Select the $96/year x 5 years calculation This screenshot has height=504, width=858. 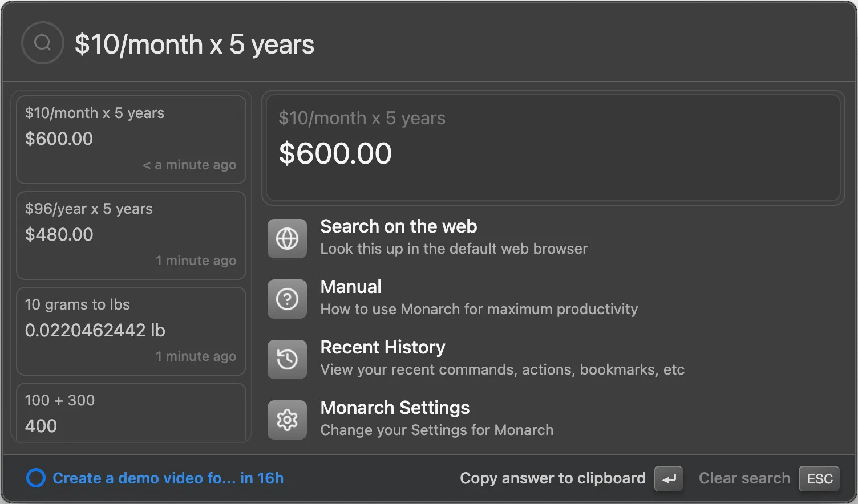pyautogui.click(x=131, y=234)
